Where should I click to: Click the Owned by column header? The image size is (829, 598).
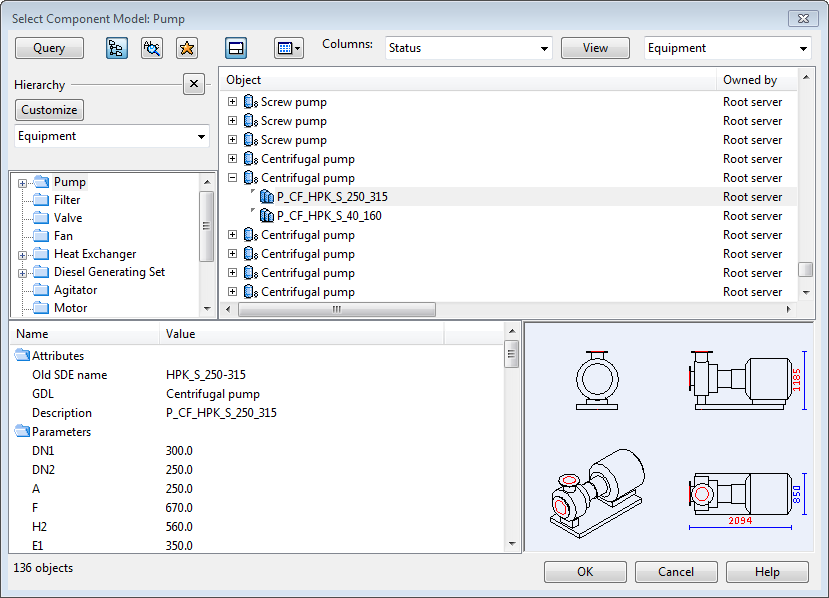click(x=750, y=80)
